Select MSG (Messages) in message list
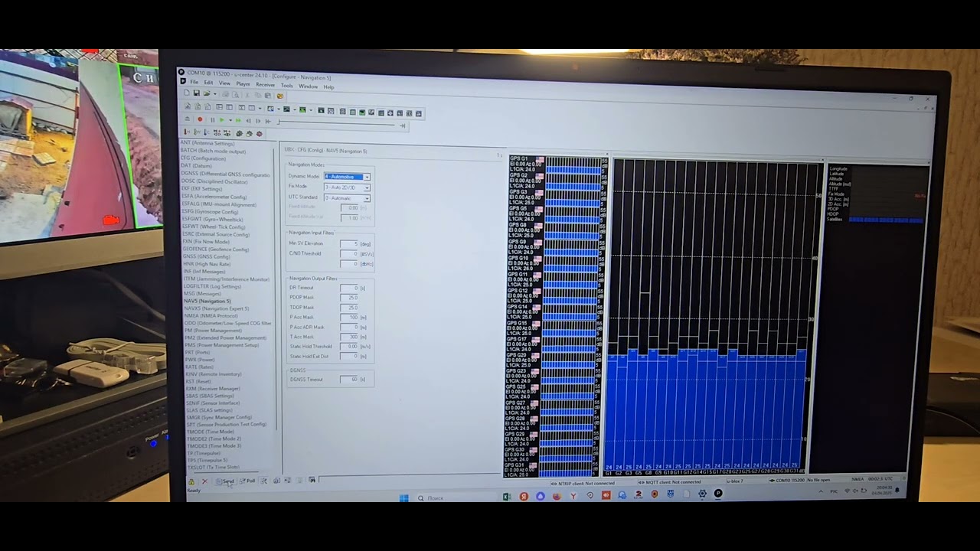 pyautogui.click(x=203, y=294)
